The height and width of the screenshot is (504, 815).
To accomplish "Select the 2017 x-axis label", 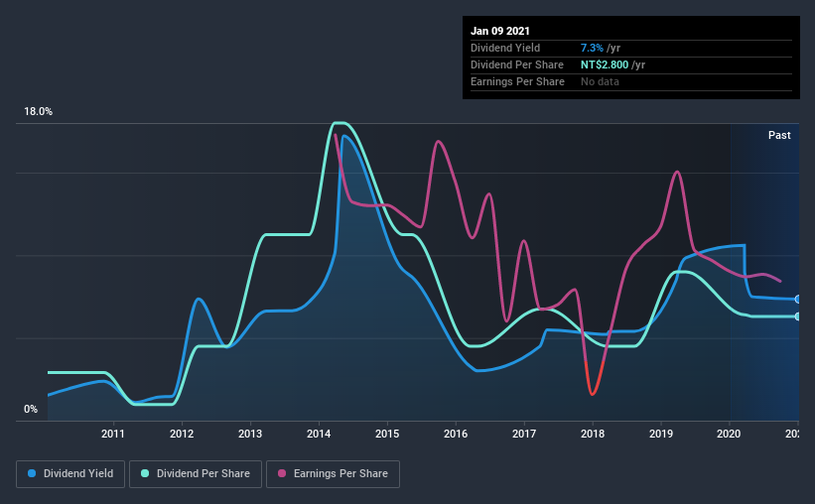I will pyautogui.click(x=524, y=434).
